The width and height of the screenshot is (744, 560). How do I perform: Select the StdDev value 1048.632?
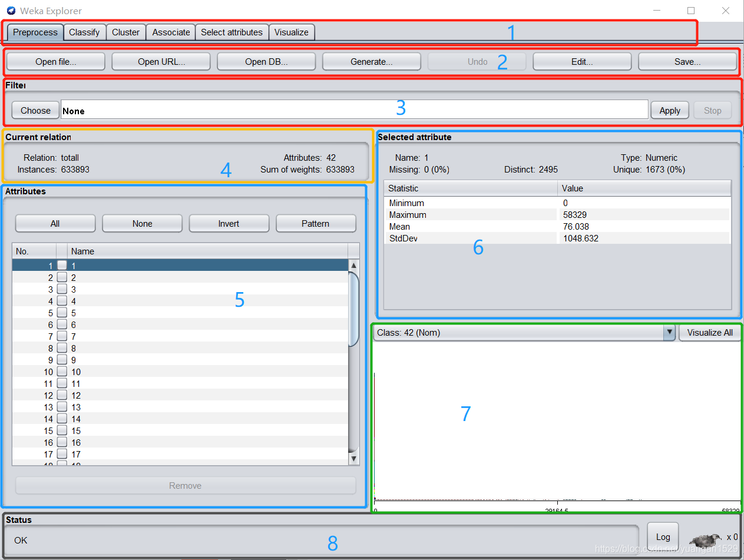point(580,238)
